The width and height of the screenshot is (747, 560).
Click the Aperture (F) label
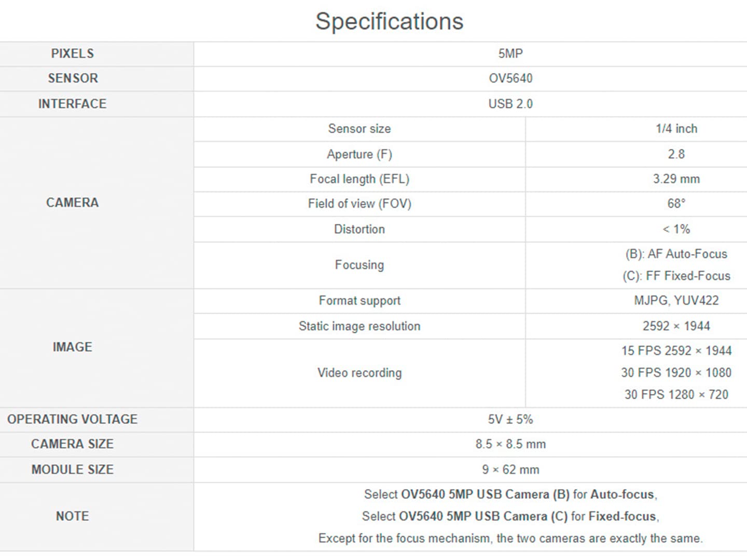[x=359, y=154]
